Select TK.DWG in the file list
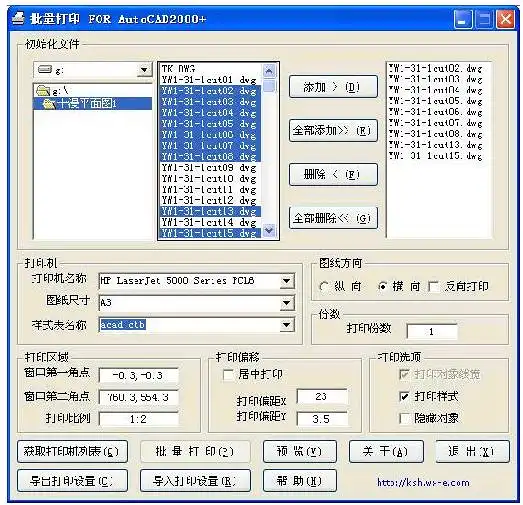523x505 pixels. 210,69
